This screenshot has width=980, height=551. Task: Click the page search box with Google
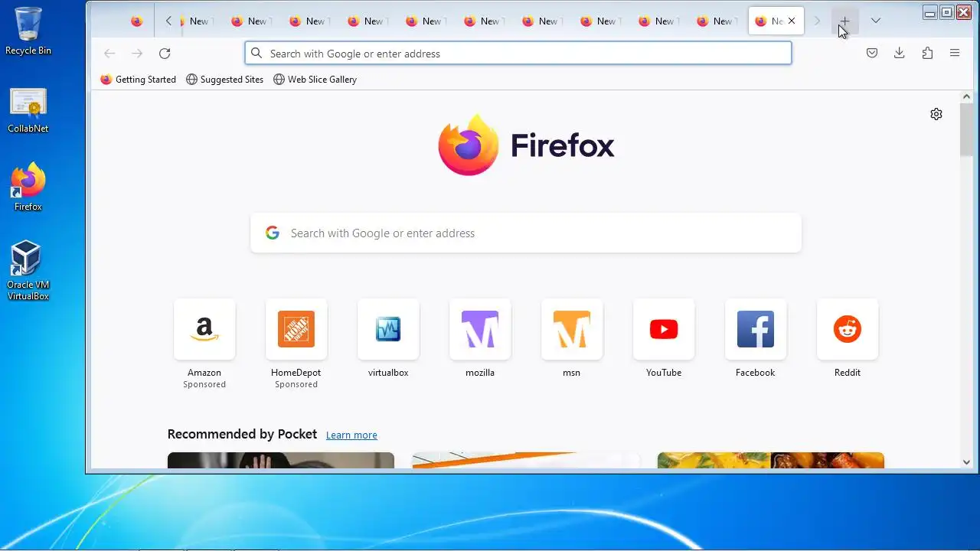click(x=526, y=233)
